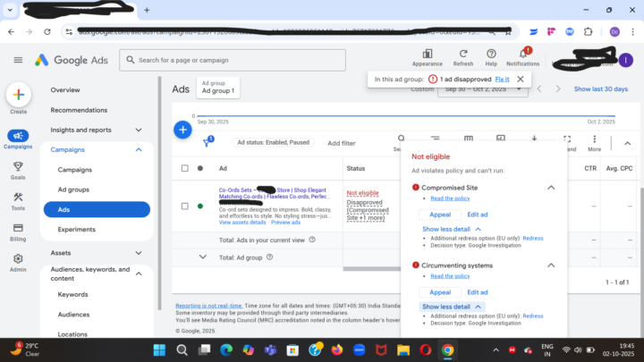Open the filter funnel icon with badge
The height and width of the screenshot is (362, 644).
coord(208,142)
